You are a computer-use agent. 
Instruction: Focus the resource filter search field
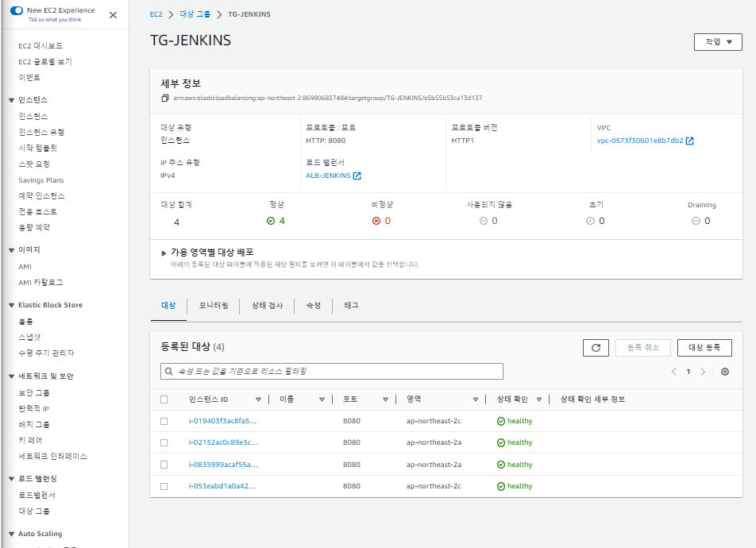[332, 372]
